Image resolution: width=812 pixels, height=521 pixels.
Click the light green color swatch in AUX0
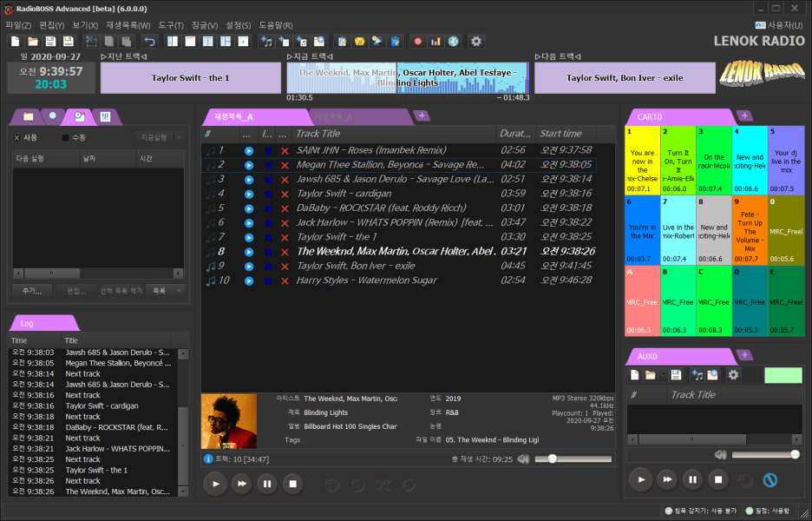coord(783,375)
